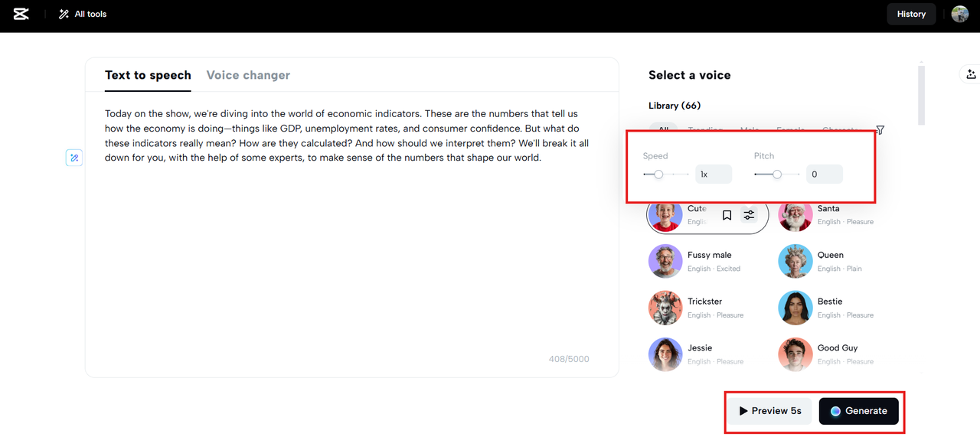Click the Speed slider handle
This screenshot has height=437, width=980.
658,174
